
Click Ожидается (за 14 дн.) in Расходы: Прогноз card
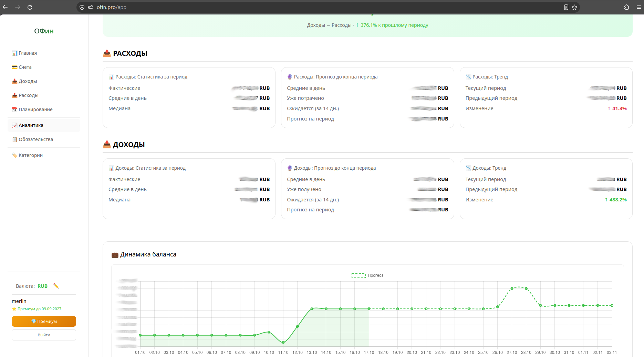tap(313, 108)
